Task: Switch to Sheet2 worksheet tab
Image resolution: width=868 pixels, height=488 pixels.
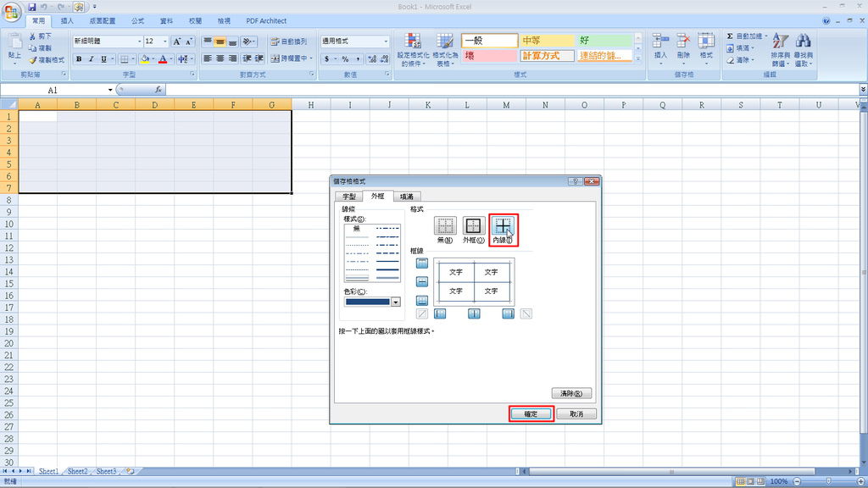Action: [77, 471]
